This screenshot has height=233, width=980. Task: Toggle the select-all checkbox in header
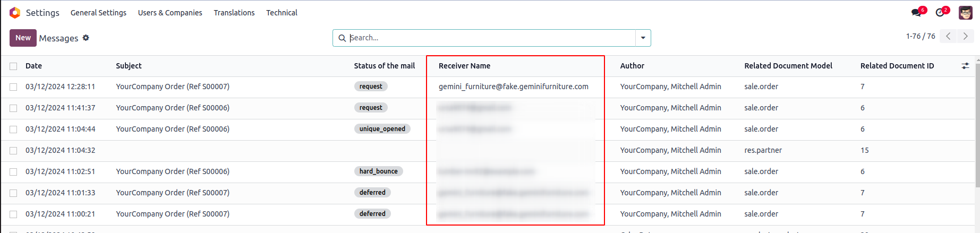(x=13, y=66)
